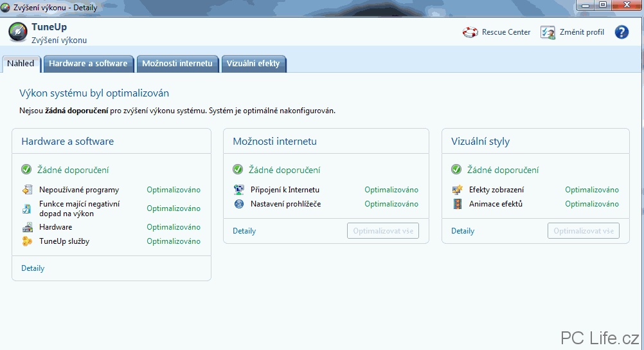Click the Možnosti internetu panel heading
Image resolution: width=644 pixels, height=350 pixels.
coord(275,141)
